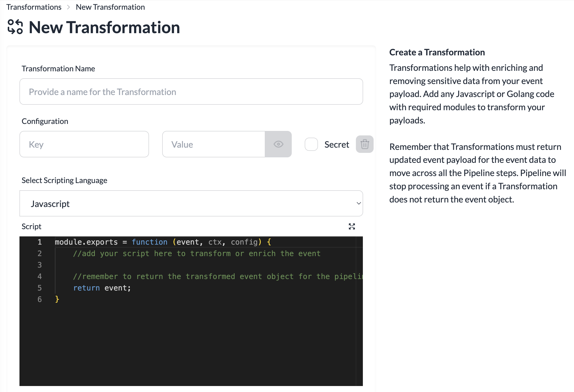Toggle value visibility with the eye icon
Screen dimensions: 574x392
point(278,144)
